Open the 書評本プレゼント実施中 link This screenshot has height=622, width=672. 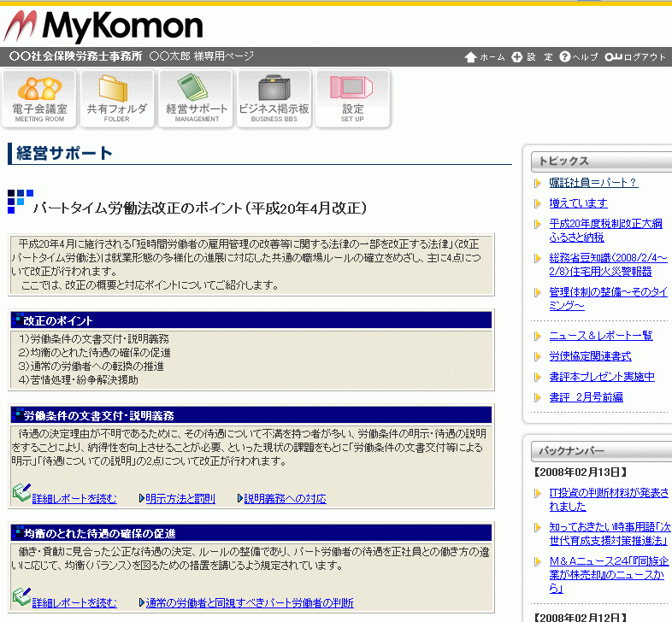click(x=601, y=376)
